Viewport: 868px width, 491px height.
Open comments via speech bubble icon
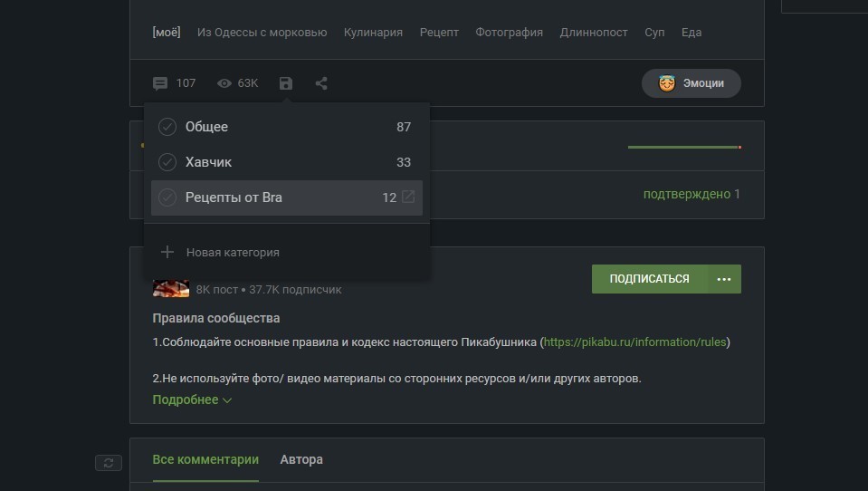click(160, 83)
